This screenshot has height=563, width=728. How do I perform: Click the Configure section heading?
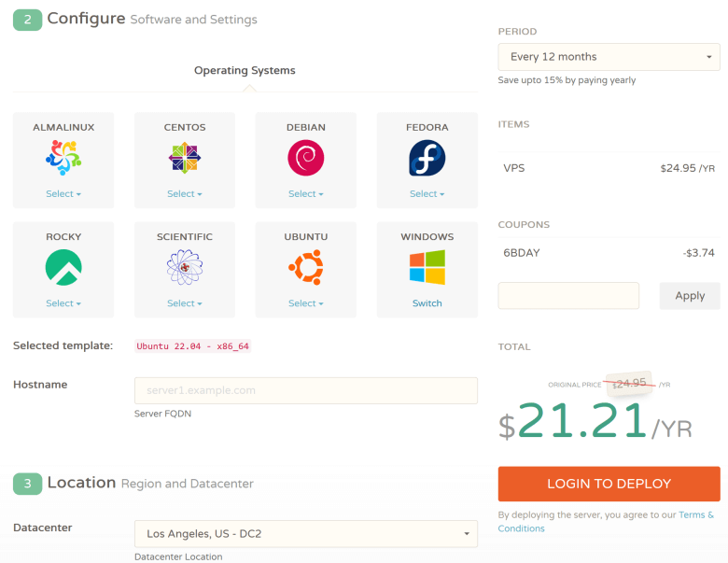coord(87,19)
